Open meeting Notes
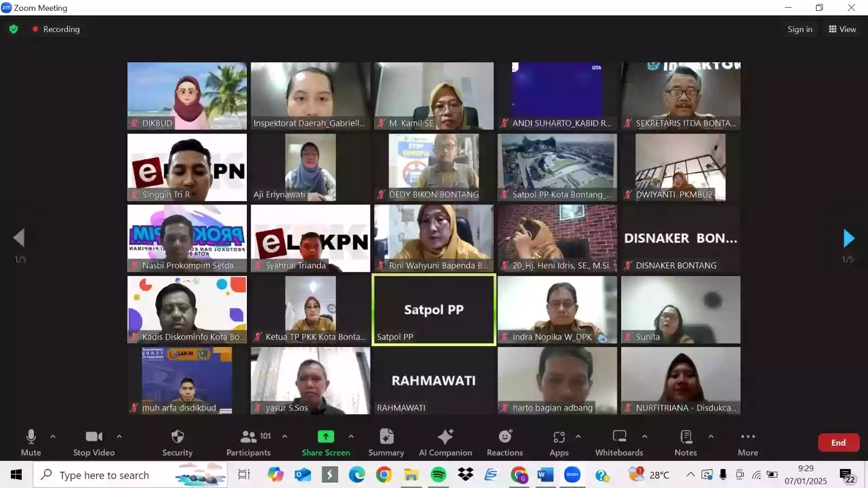The width and height of the screenshot is (868, 488). click(685, 442)
